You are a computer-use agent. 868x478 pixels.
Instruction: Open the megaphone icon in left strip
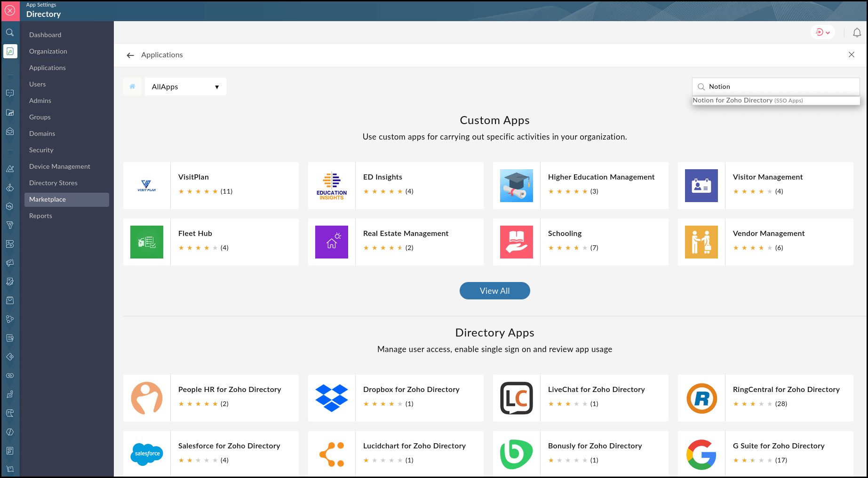tap(10, 263)
